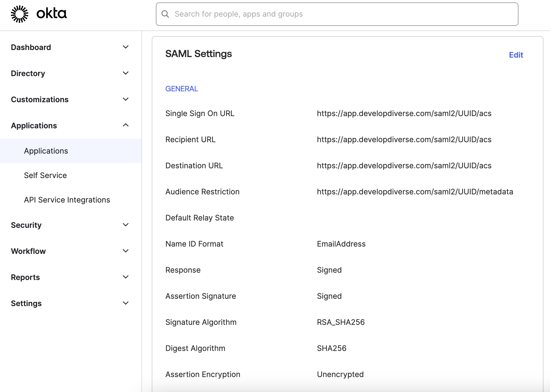This screenshot has width=550, height=392.
Task: Open the Applications sub-menu item
Action: pos(46,151)
